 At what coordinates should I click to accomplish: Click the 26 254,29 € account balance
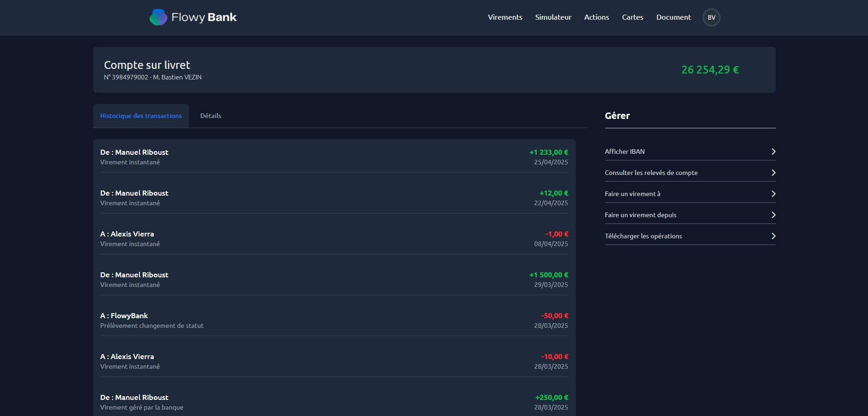pos(710,70)
